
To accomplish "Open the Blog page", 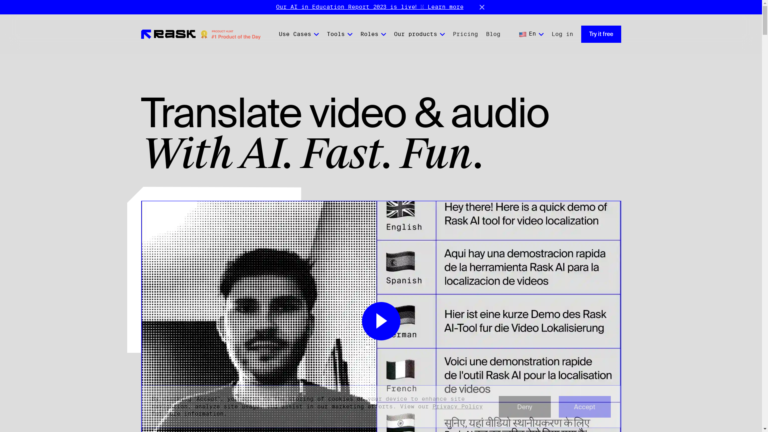I will pos(493,34).
